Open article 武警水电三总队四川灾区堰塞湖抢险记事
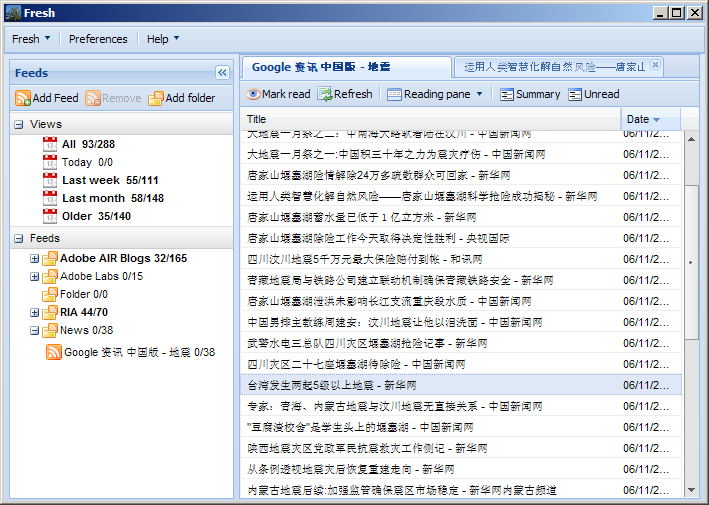The width and height of the screenshot is (709, 505). [461, 343]
